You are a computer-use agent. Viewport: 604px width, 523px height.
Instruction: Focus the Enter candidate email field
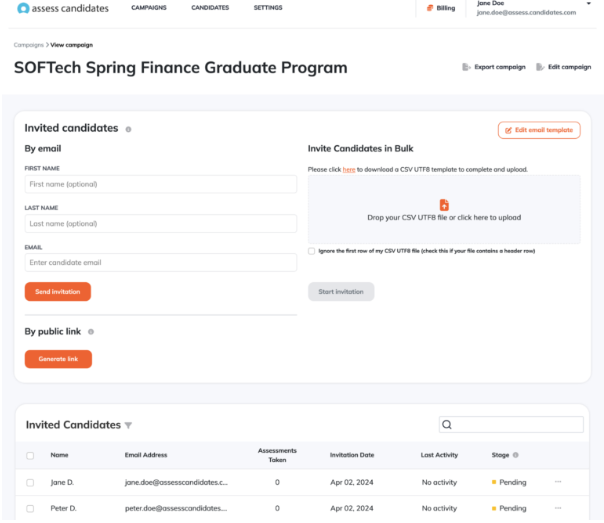coord(161,263)
